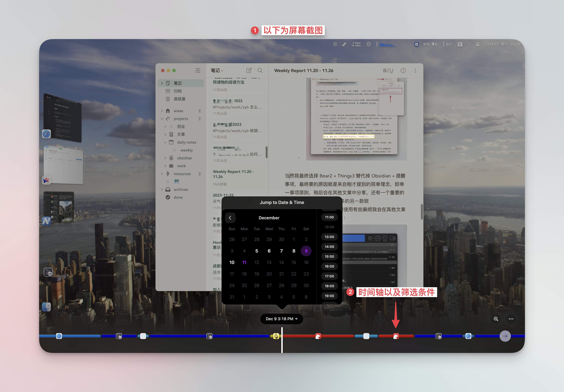The image size is (564, 392).
Task: Click the dark terminal window thumbnail on left
Action: [x=62, y=118]
